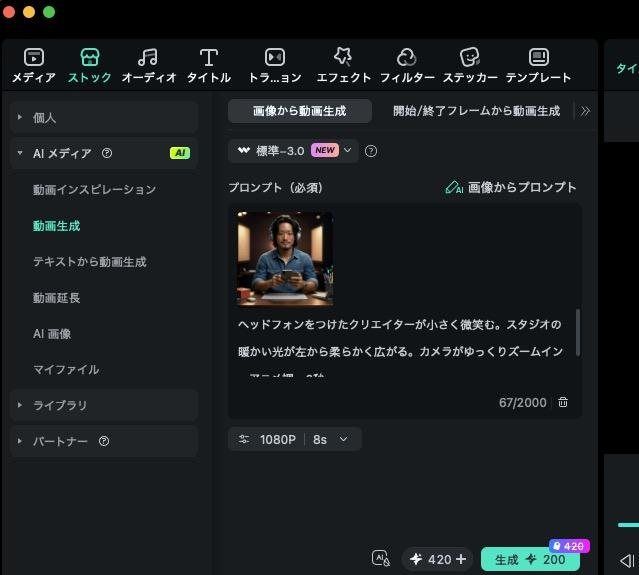This screenshot has height=575, width=639.
Task: Expand the パートナー section
Action: [104, 441]
